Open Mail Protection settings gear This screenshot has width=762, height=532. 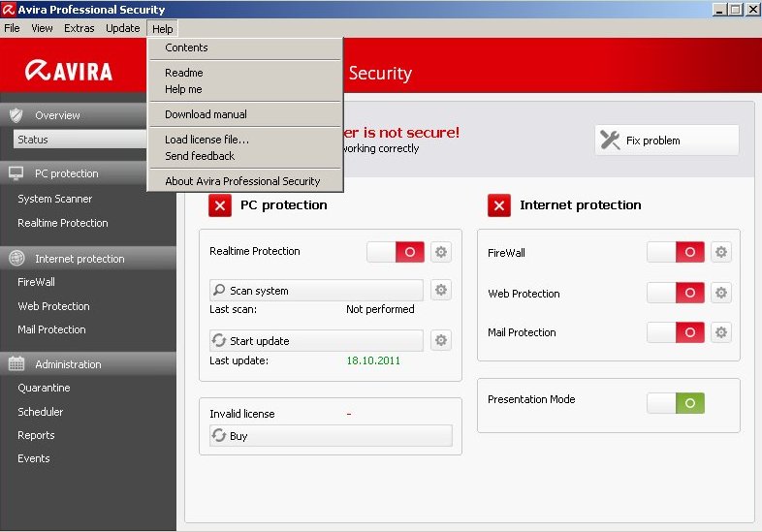click(x=720, y=332)
